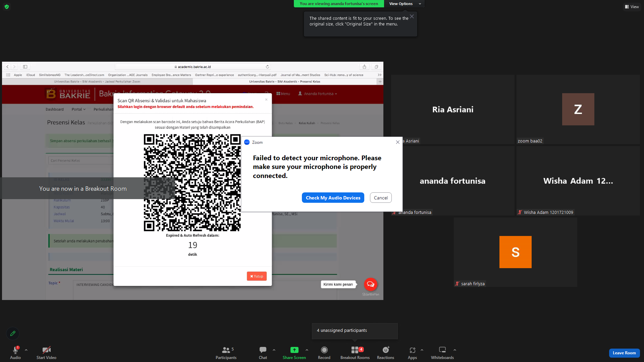Click the academic.bakrie.ac.id address bar

point(192,67)
